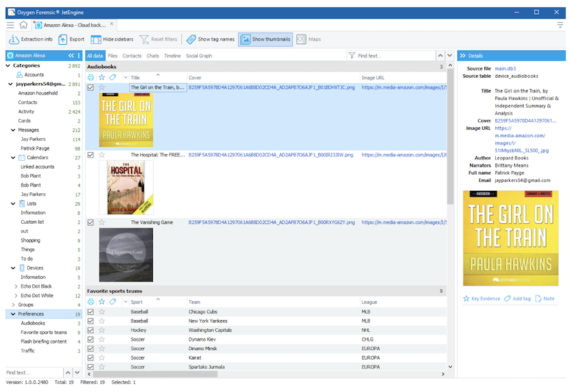The width and height of the screenshot is (573, 392).
Task: Open Amazon Alexa sidebar options menu
Action: coord(79,56)
